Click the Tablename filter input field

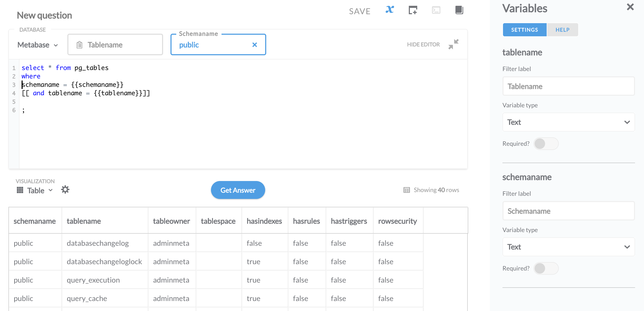click(x=115, y=45)
